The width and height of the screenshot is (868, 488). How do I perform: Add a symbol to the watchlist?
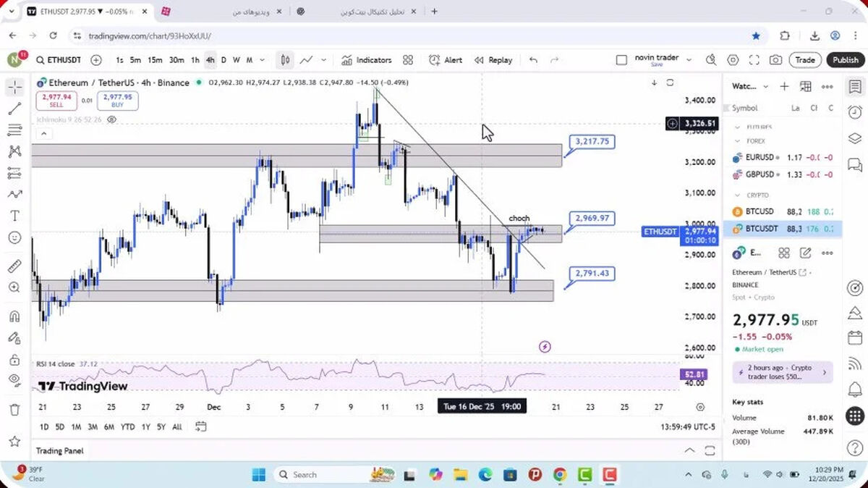pyautogui.click(x=784, y=86)
